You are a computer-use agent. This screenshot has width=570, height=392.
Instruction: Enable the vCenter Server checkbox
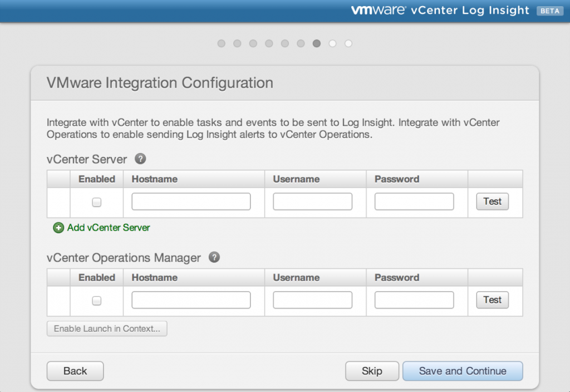97,202
